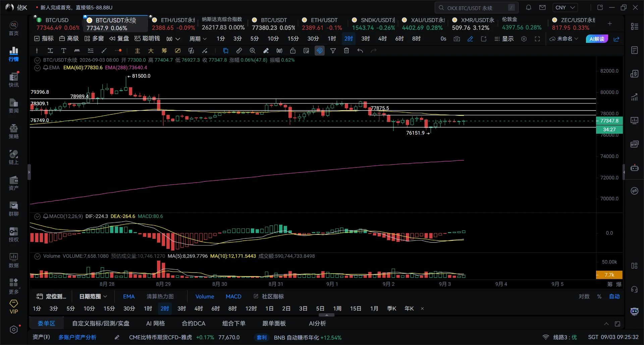This screenshot has height=345, width=644.
Task: Add a new chart tab with plus
Action: [x=610, y=23]
